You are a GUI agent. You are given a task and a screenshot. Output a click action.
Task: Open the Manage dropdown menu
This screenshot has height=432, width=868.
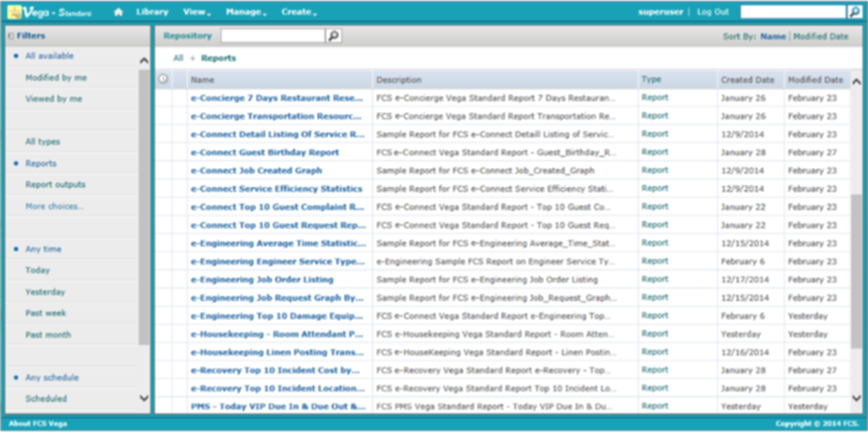(244, 13)
